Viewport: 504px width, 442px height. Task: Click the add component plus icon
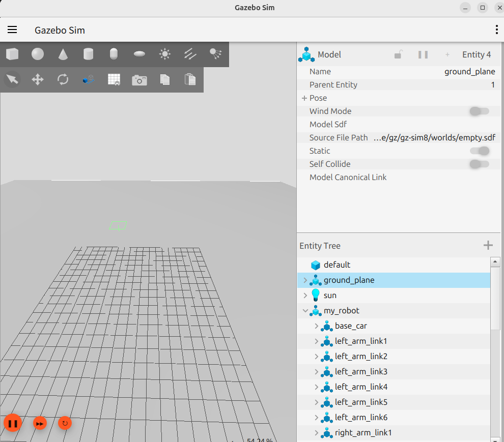coord(447,54)
